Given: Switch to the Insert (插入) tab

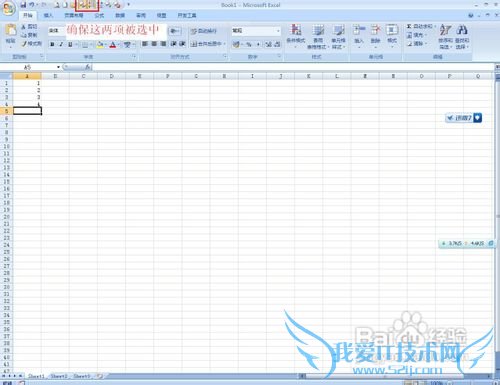Looking at the screenshot, I should [x=48, y=15].
